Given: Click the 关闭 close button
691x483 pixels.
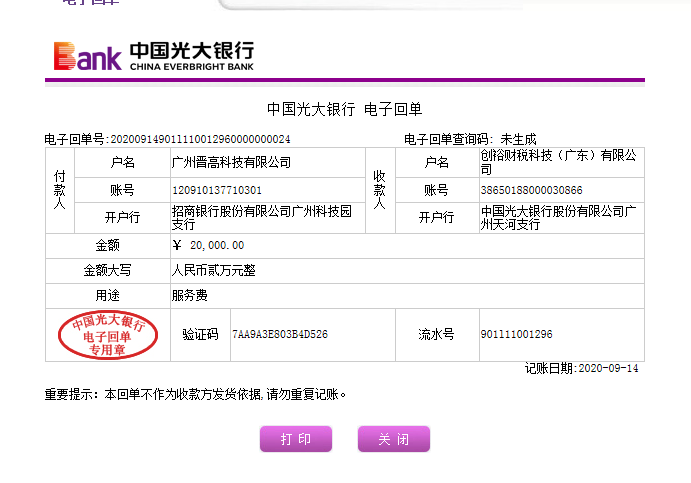Looking at the screenshot, I should tap(394, 438).
